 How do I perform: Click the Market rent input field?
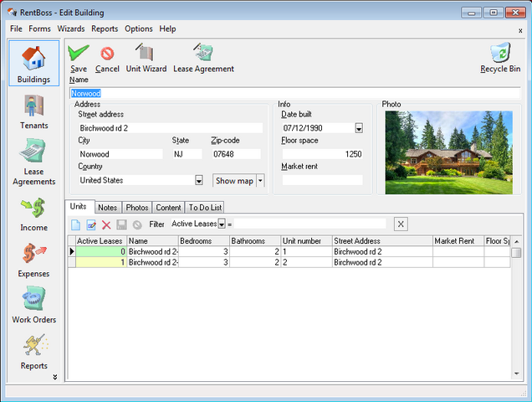(322, 180)
